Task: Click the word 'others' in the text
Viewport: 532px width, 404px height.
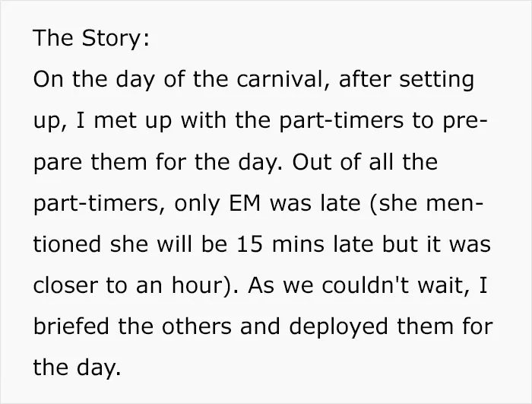Action: pos(196,326)
